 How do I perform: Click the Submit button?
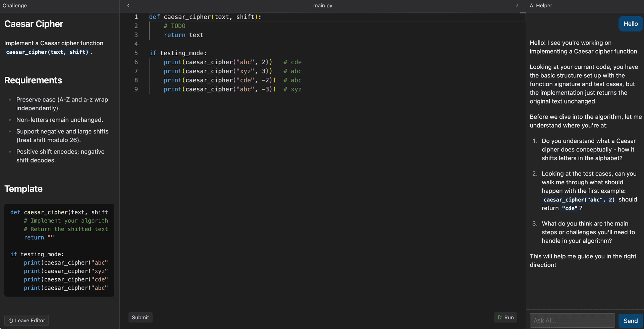point(140,317)
